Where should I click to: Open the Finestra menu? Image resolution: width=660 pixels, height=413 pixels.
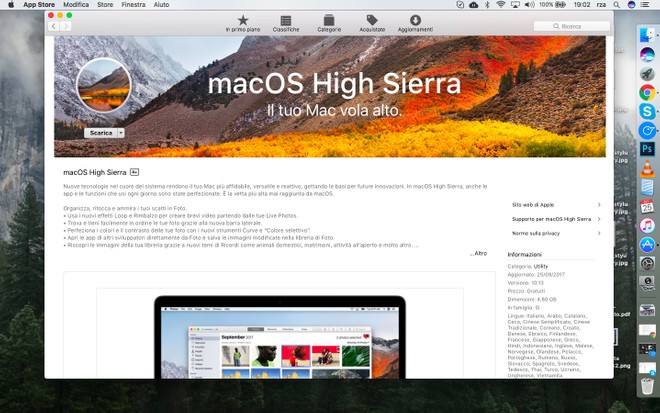133,5
